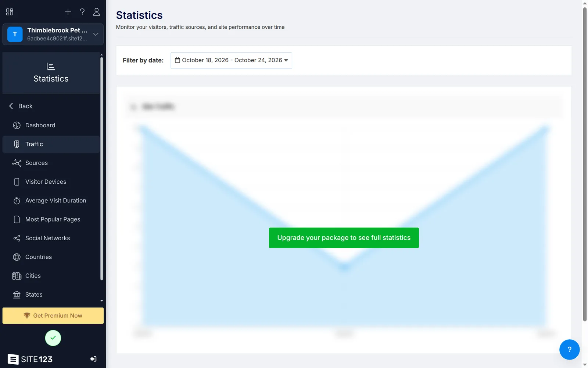Click the Statistics chart icon in the sidebar header
This screenshot has height=368, width=588.
coord(51,66)
